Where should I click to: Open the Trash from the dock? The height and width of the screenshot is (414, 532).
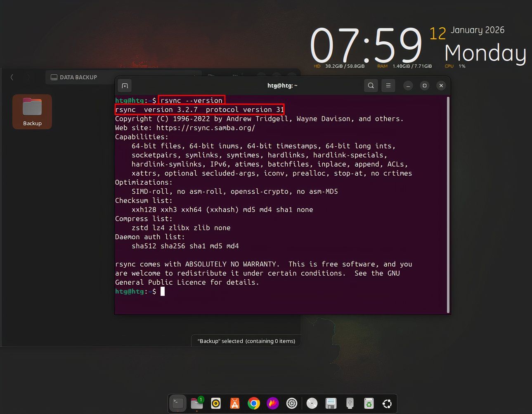[368, 403]
